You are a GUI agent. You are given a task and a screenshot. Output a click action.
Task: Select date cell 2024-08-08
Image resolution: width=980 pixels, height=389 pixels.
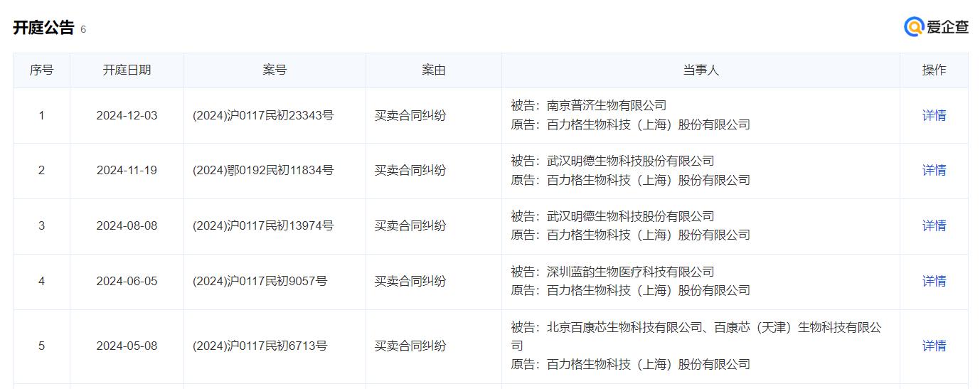coord(127,225)
